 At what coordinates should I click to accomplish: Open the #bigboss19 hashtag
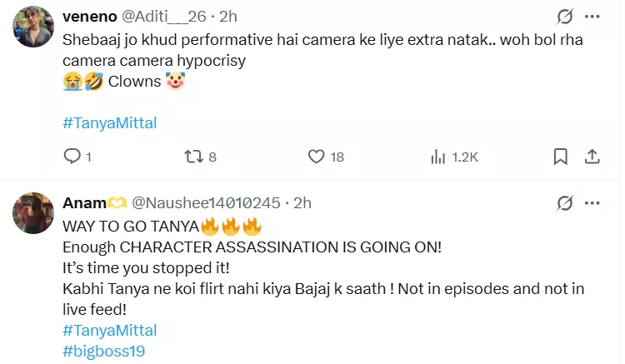point(104,351)
